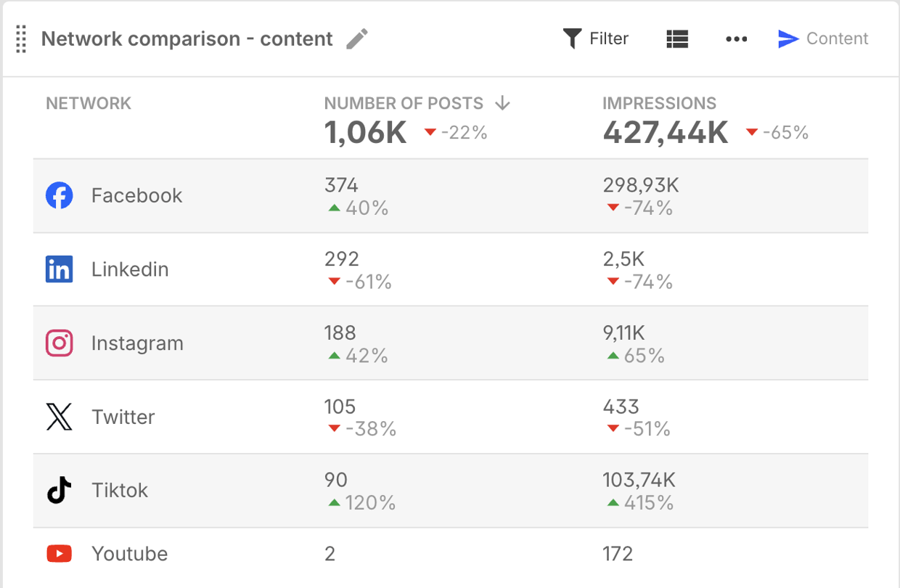Image resolution: width=900 pixels, height=588 pixels.
Task: Click the Filter funnel icon
Action: click(x=573, y=38)
